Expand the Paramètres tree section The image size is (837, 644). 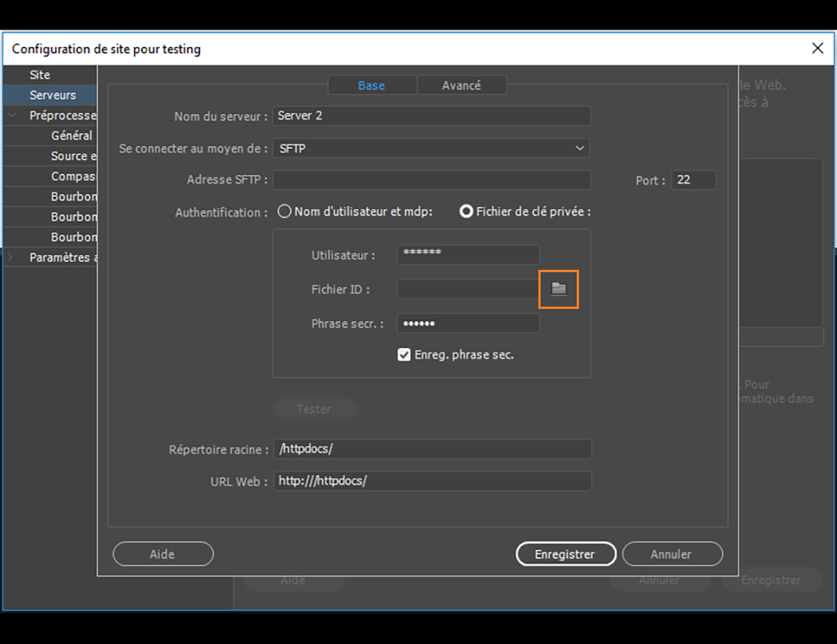tap(10, 257)
